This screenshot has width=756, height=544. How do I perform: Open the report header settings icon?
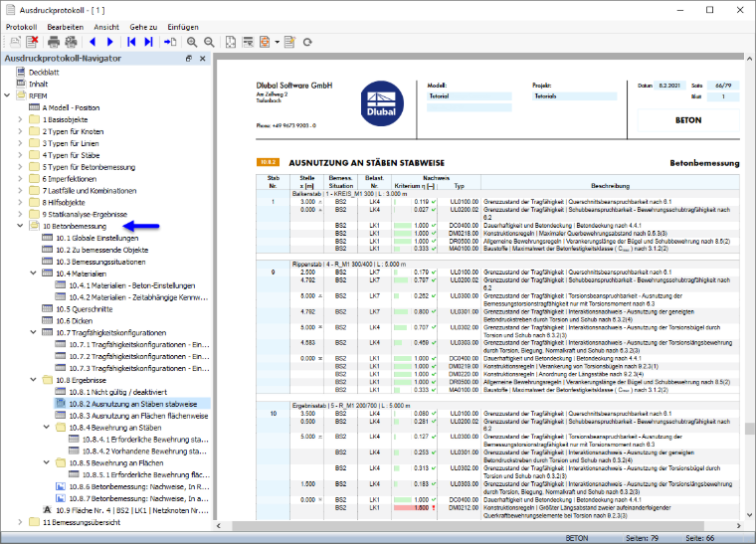[x=248, y=42]
